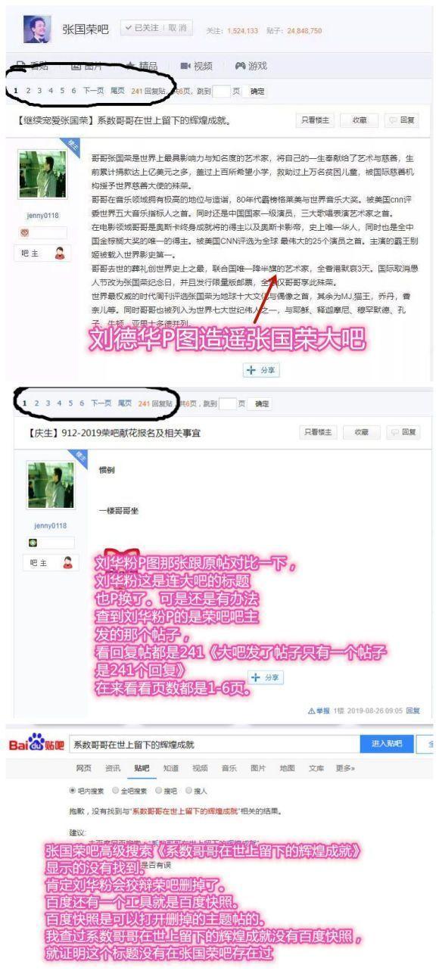Click the 吧主 badge icon in first post
The height and width of the screenshot is (980, 439).
(x=60, y=254)
